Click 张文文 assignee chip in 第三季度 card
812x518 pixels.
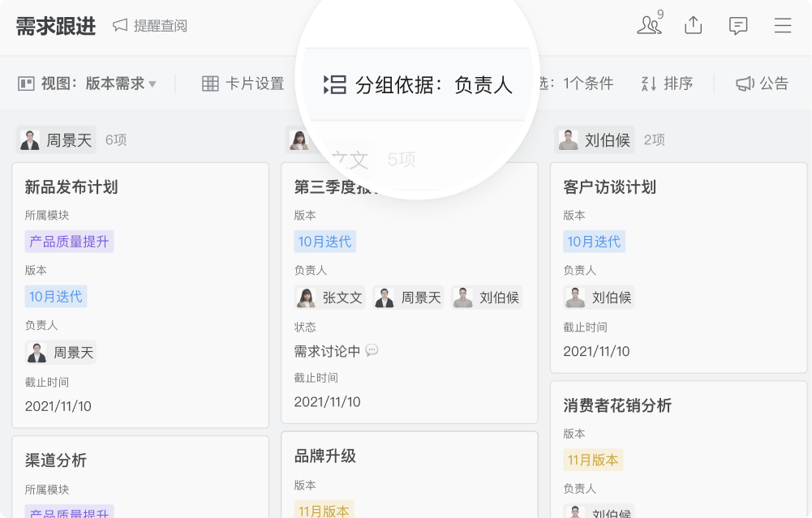point(330,298)
